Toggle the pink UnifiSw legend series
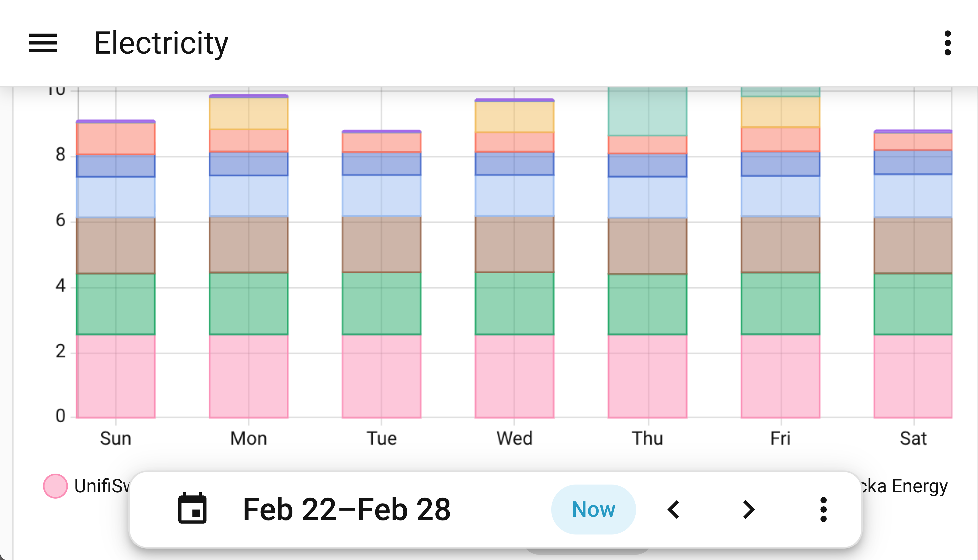The width and height of the screenshot is (978, 560). pyautogui.click(x=56, y=486)
